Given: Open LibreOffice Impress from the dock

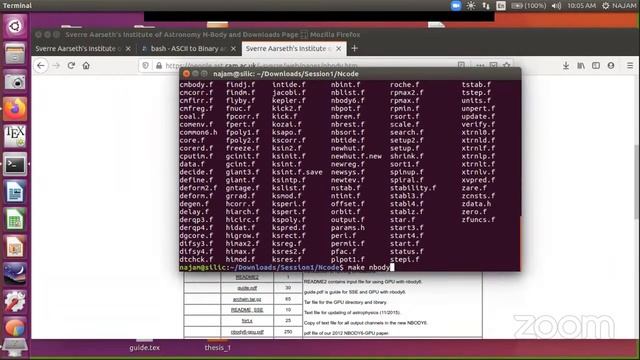Looking at the screenshot, I should pos(15,247).
